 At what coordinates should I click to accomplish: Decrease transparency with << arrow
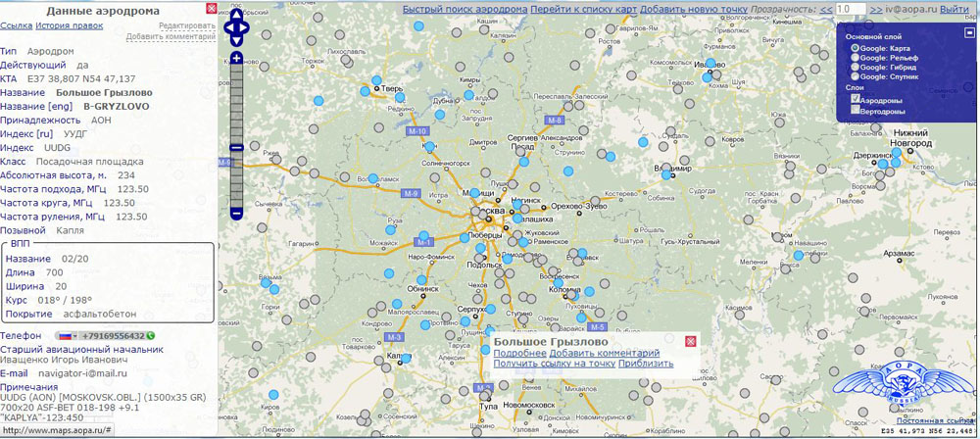coord(826,9)
